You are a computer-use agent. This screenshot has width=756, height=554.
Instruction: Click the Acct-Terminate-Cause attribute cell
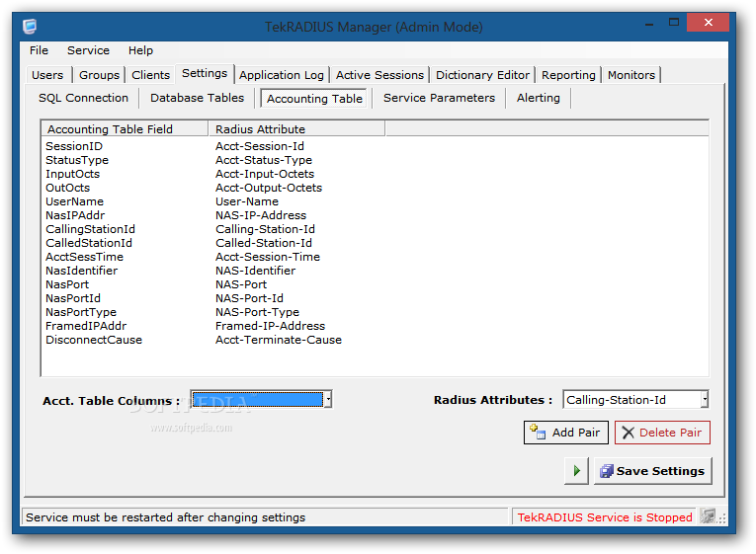click(279, 340)
